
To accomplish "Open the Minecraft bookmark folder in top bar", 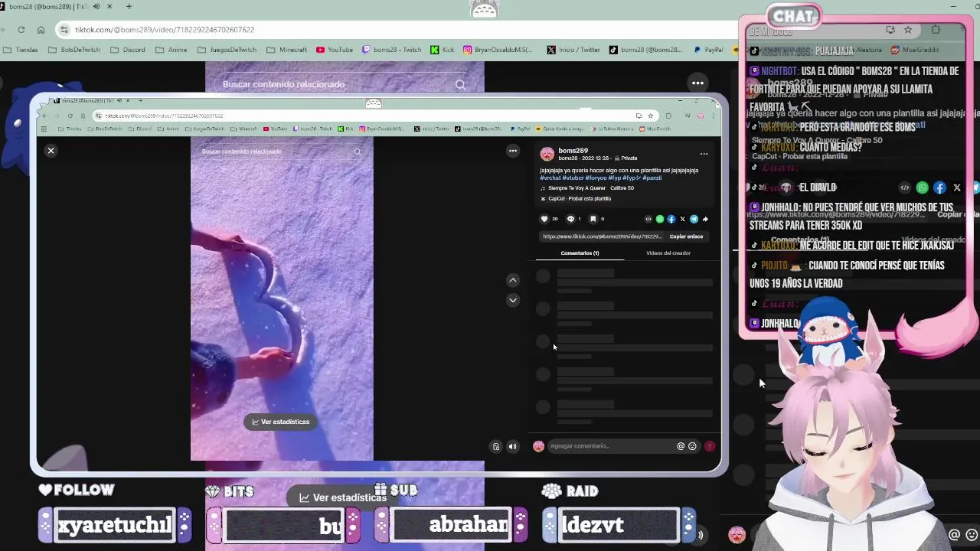I will [x=286, y=50].
